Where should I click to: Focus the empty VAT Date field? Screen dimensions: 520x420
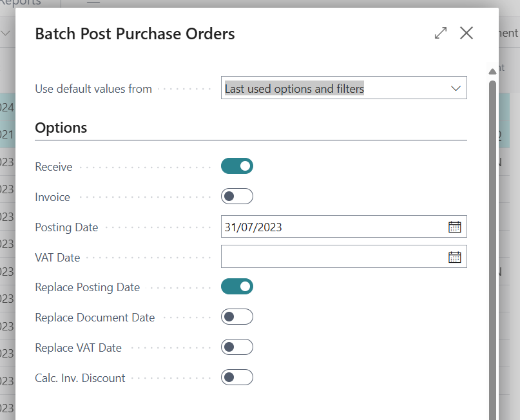click(x=332, y=257)
